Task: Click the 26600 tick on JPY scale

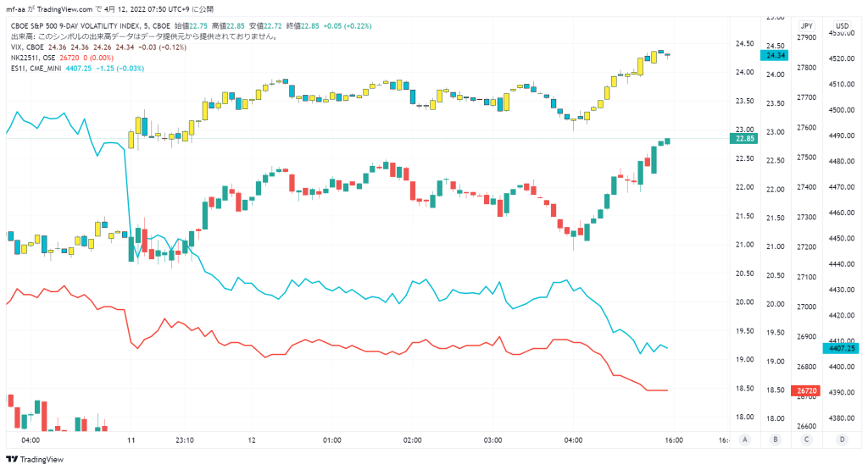Action: (x=807, y=426)
